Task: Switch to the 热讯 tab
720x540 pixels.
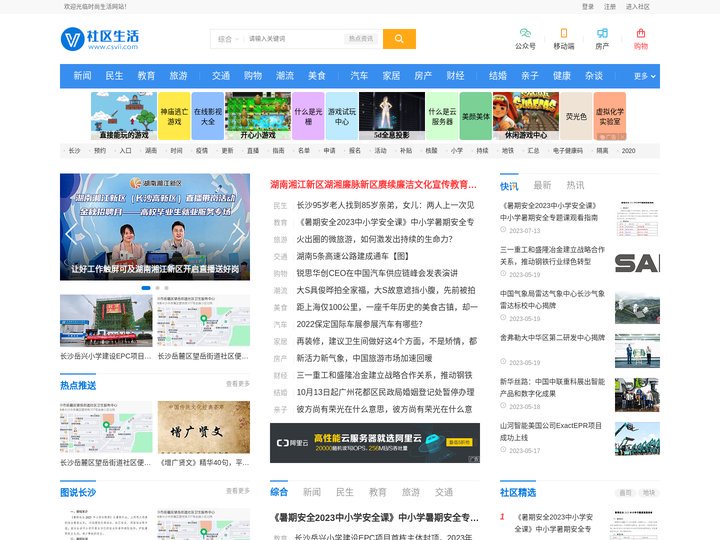Action: point(575,185)
